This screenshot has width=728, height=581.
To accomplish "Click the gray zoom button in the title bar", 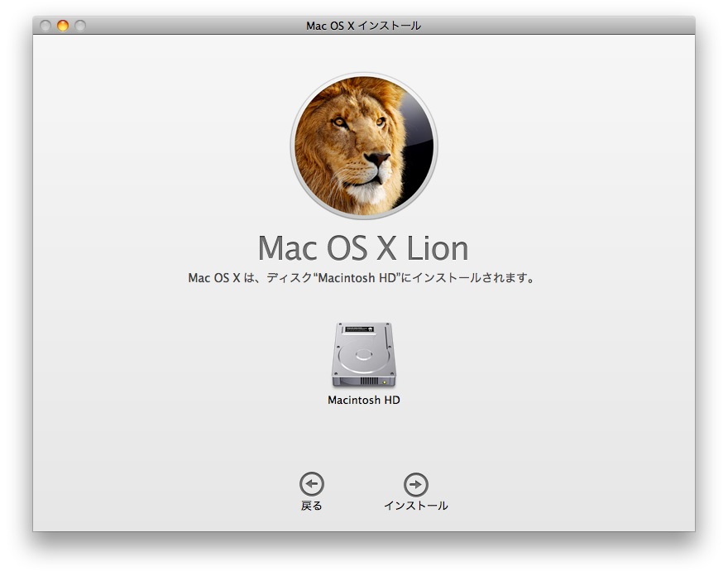I will (80, 26).
